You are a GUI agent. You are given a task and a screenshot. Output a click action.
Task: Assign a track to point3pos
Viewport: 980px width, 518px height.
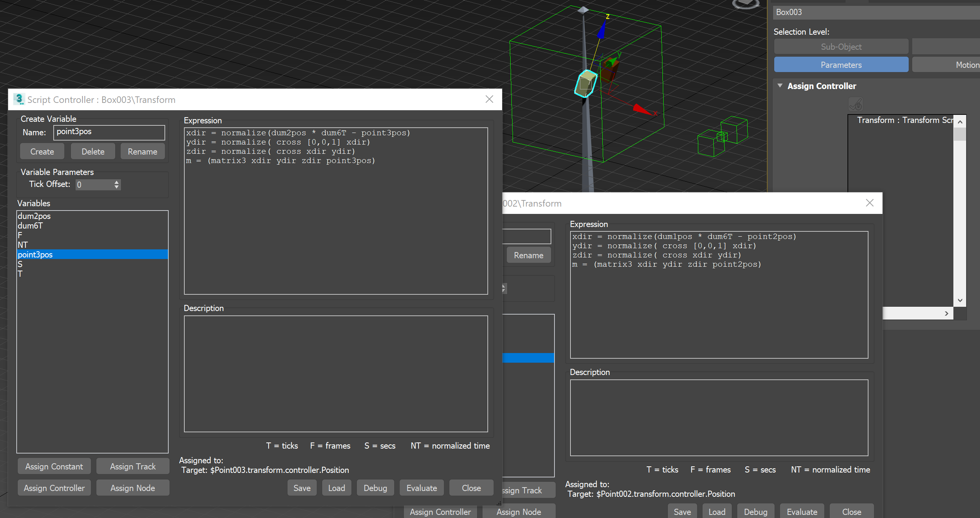point(133,466)
